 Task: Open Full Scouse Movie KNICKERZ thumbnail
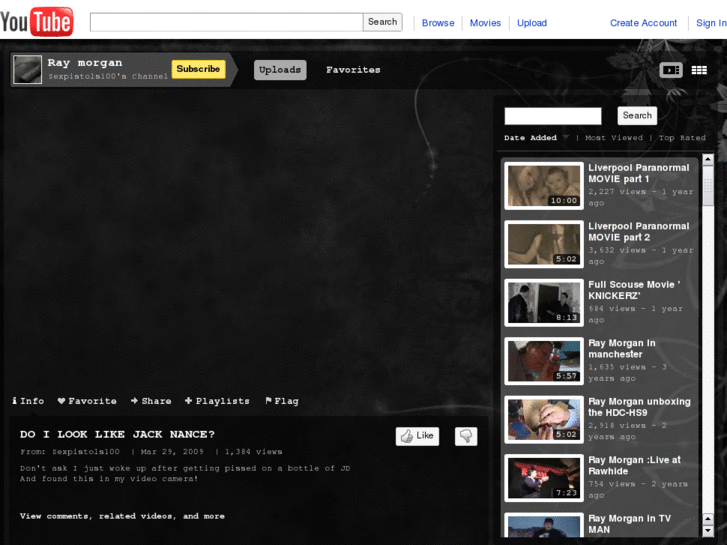(544, 303)
